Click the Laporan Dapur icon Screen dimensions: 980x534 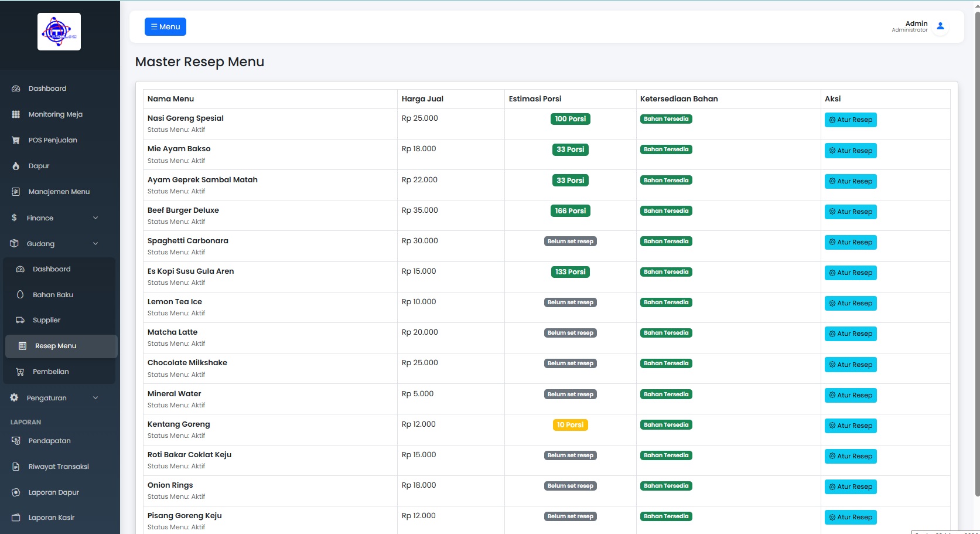[x=16, y=492]
